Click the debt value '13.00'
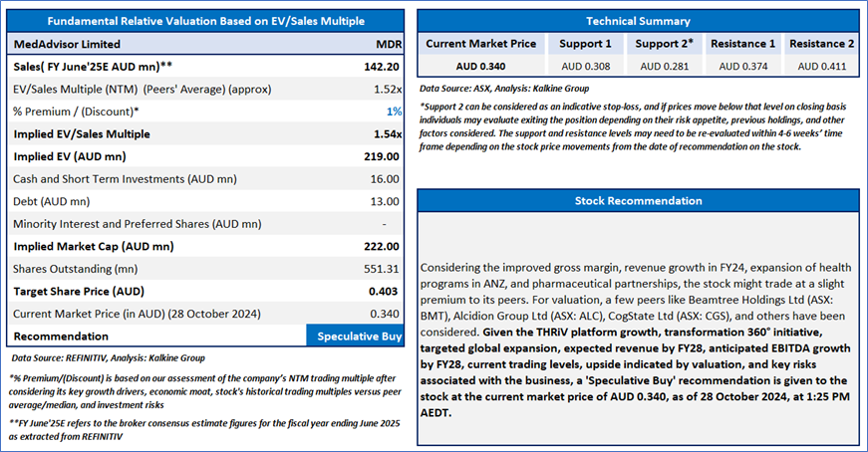This screenshot has width=868, height=452. (385, 201)
